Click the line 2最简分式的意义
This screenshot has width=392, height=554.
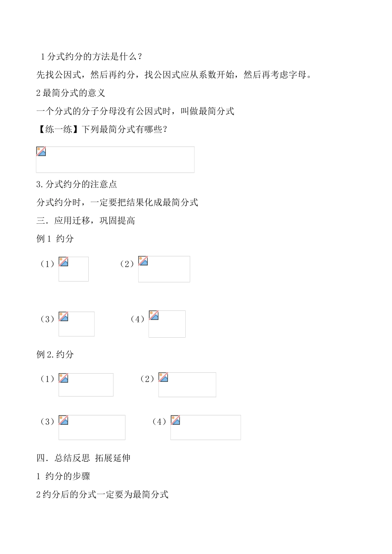pyautogui.click(x=71, y=93)
